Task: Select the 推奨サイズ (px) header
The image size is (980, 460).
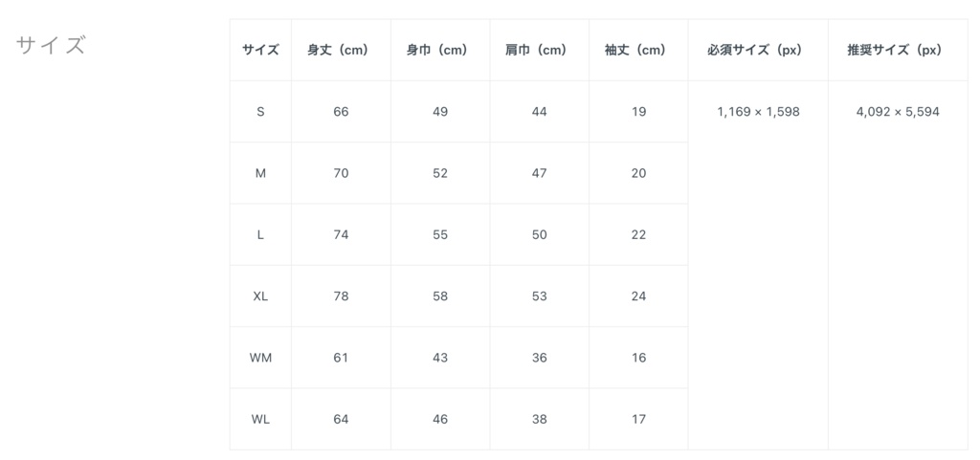Action: [x=898, y=51]
